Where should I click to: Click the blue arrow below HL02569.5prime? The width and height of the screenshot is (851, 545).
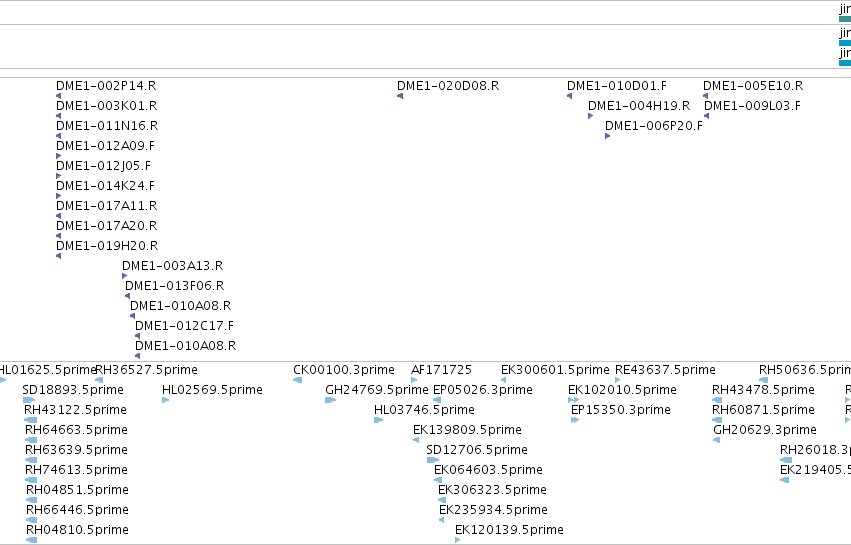pyautogui.click(x=166, y=400)
